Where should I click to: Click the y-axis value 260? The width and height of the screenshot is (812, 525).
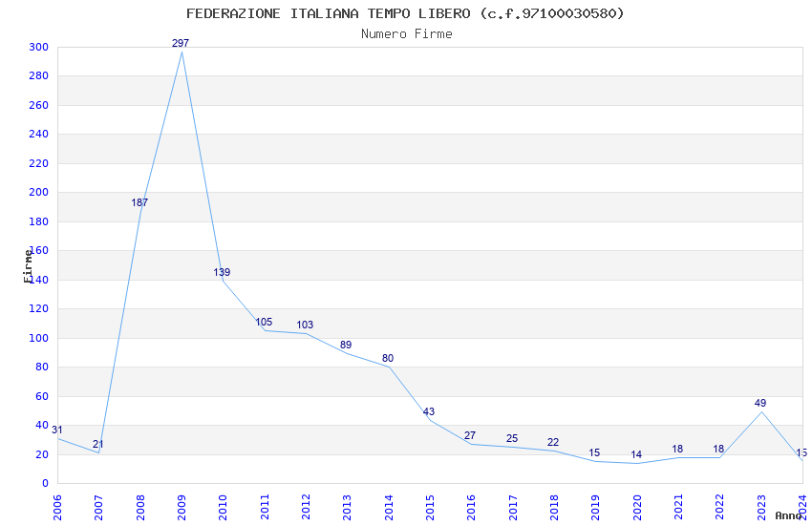tap(39, 105)
